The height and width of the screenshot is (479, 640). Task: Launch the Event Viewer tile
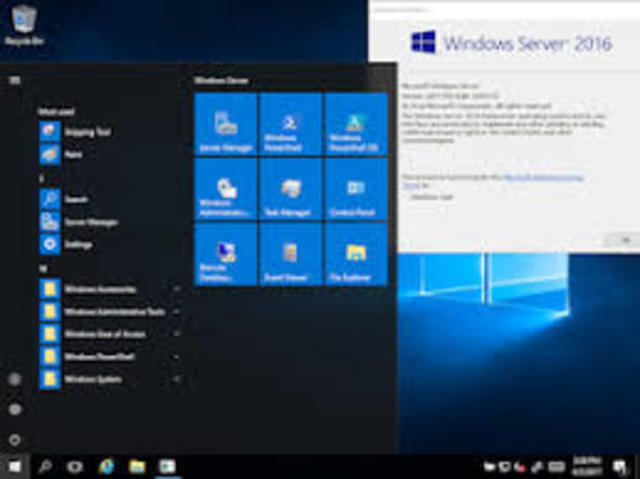pos(291,254)
